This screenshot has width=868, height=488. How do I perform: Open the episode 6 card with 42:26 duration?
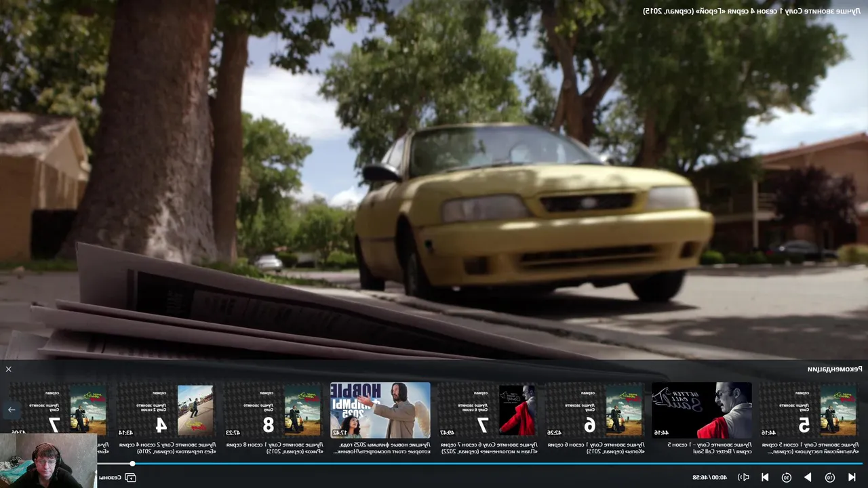coord(595,410)
